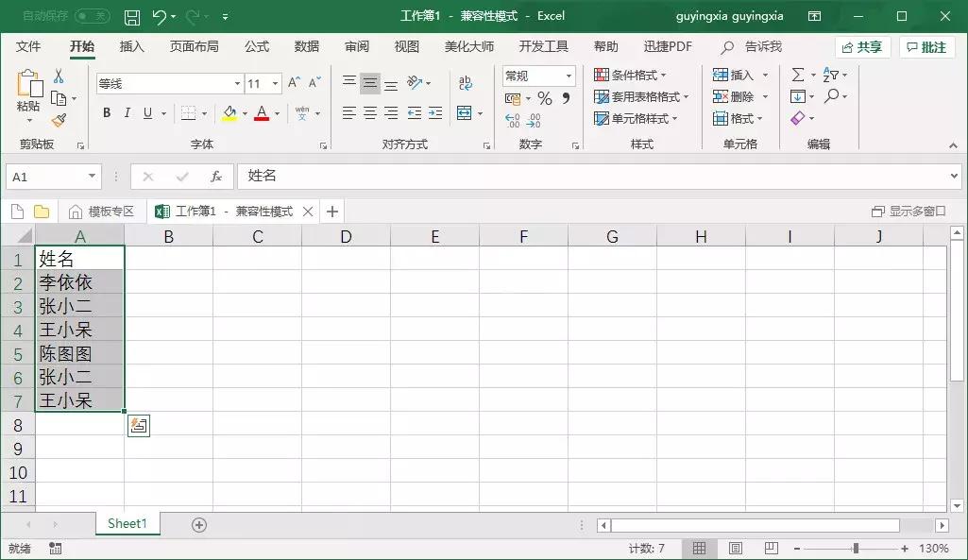Click the 条件格式 conditional formatting icon
Image resolution: width=968 pixels, height=560 pixels.
click(602, 76)
